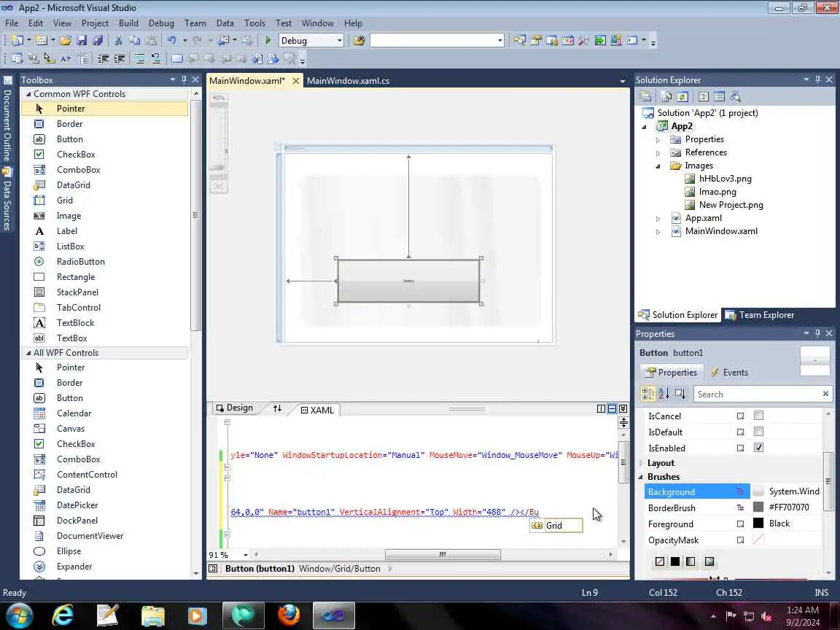The width and height of the screenshot is (840, 630).
Task: Click the Open File folder icon in toolbar
Action: tap(66, 40)
